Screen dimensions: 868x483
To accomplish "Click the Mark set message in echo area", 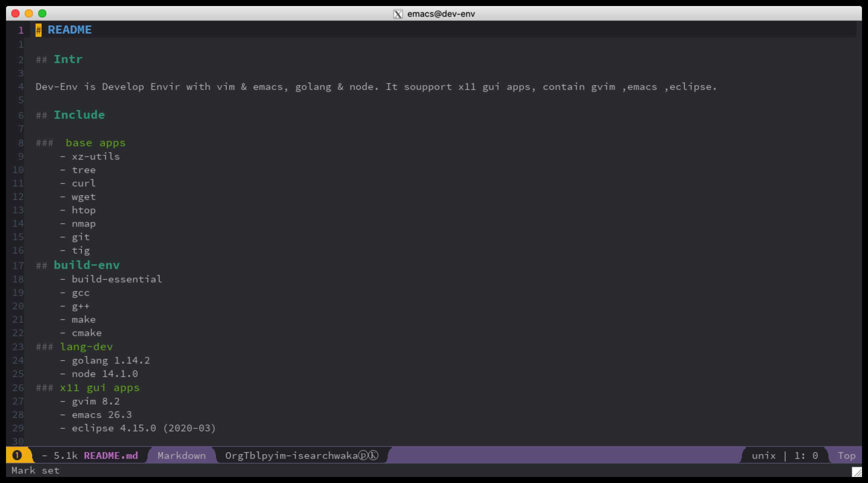I will 35,470.
